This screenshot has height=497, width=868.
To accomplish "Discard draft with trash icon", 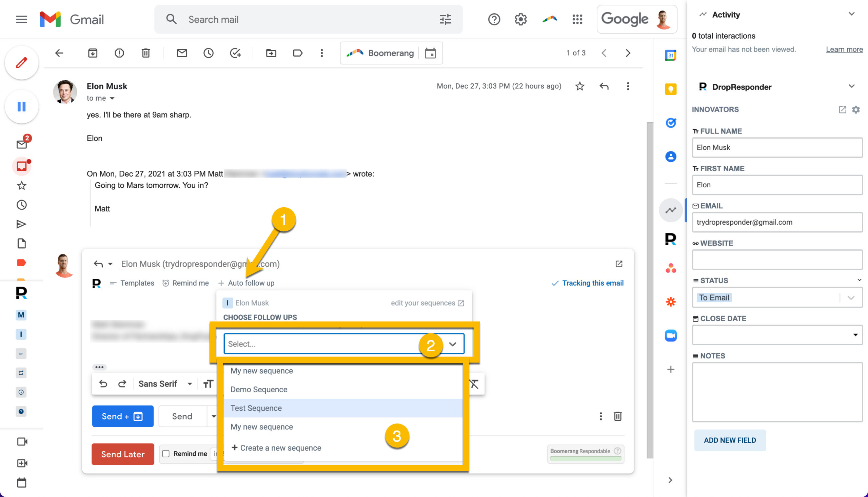I will [617, 416].
